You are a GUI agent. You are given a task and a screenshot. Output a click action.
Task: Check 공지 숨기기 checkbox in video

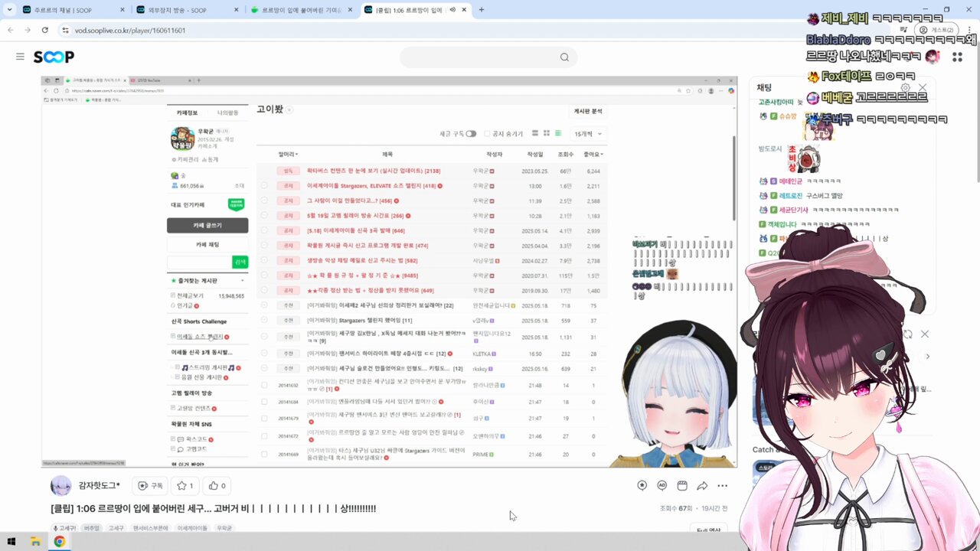487,133
